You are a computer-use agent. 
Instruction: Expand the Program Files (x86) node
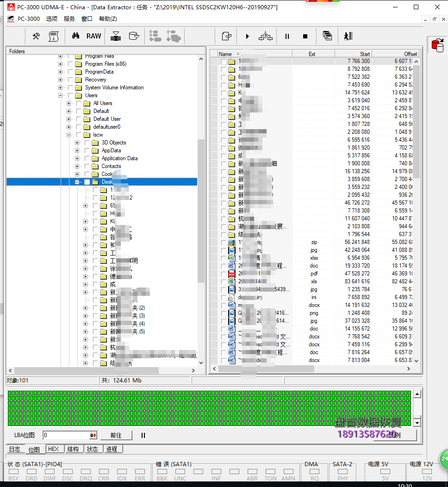[60, 64]
